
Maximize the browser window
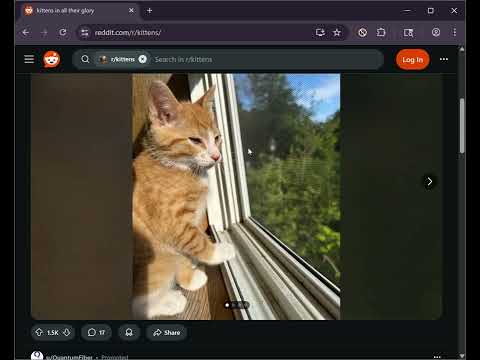(431, 11)
